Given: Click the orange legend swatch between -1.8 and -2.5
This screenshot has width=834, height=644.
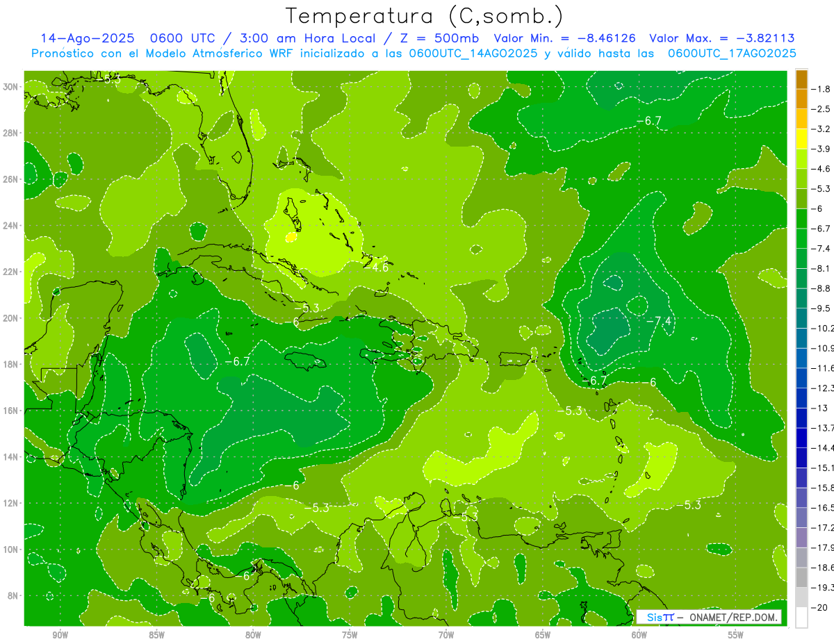Looking at the screenshot, I should [801, 99].
